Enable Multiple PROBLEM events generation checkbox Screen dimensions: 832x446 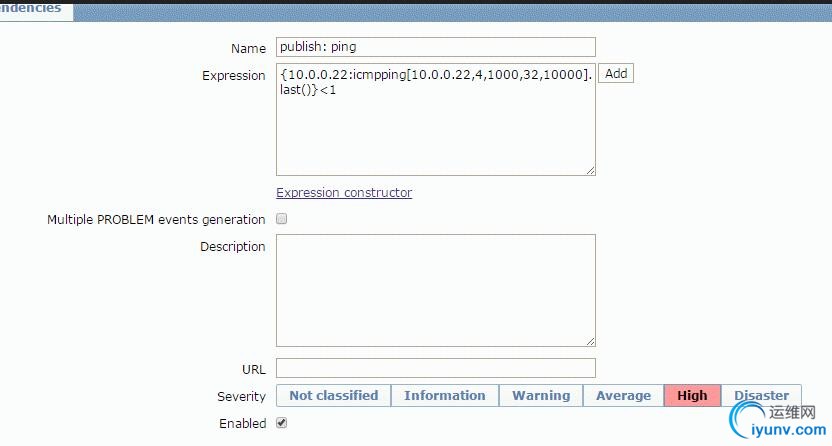[x=281, y=219]
